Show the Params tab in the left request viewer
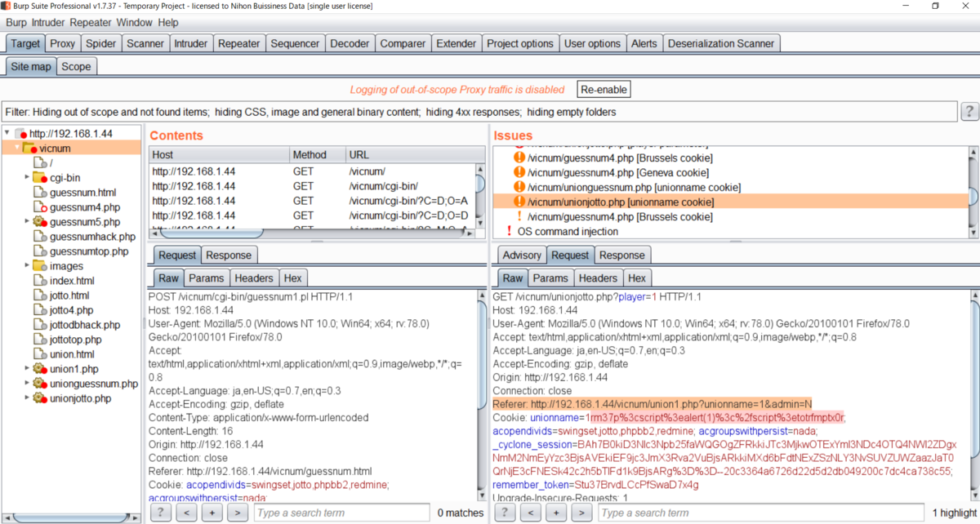This screenshot has width=980, height=524. pos(207,278)
